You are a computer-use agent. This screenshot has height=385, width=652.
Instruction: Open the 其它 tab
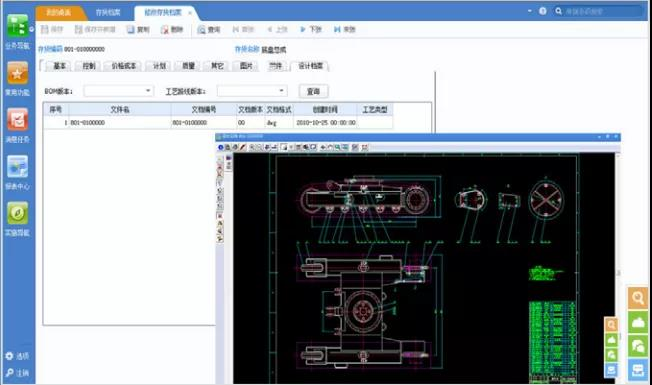click(x=217, y=66)
